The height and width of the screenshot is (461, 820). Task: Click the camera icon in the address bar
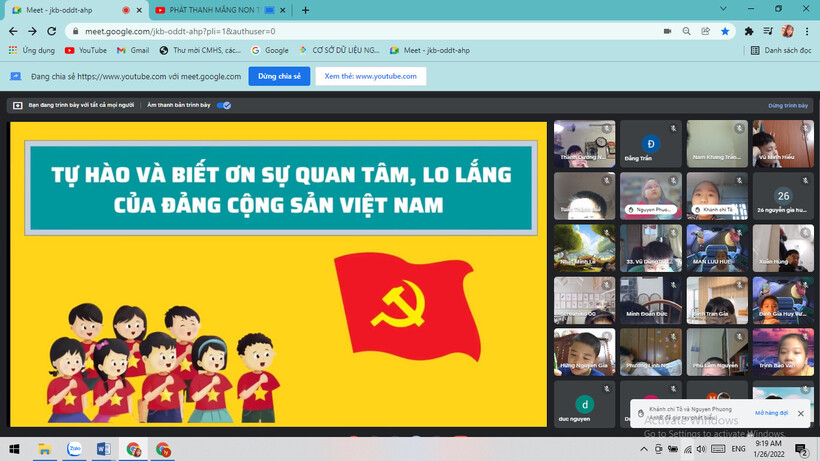tap(667, 31)
